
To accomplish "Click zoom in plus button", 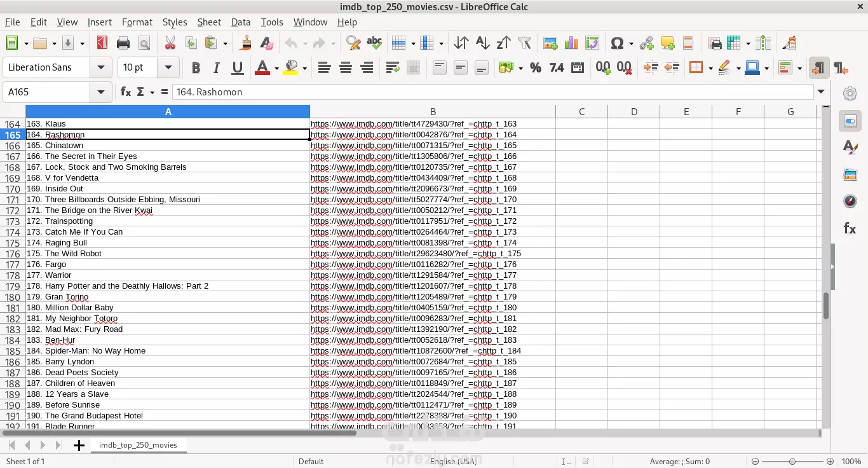I will [830, 461].
